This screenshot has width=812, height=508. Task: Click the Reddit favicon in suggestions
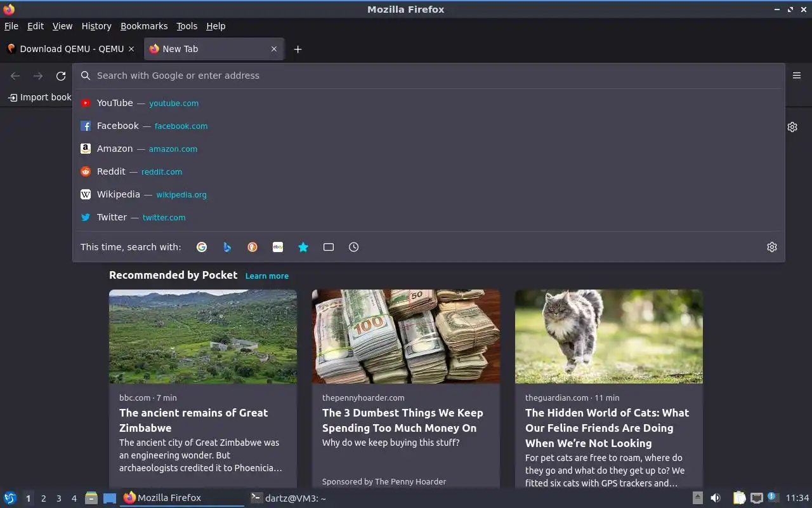(86, 171)
